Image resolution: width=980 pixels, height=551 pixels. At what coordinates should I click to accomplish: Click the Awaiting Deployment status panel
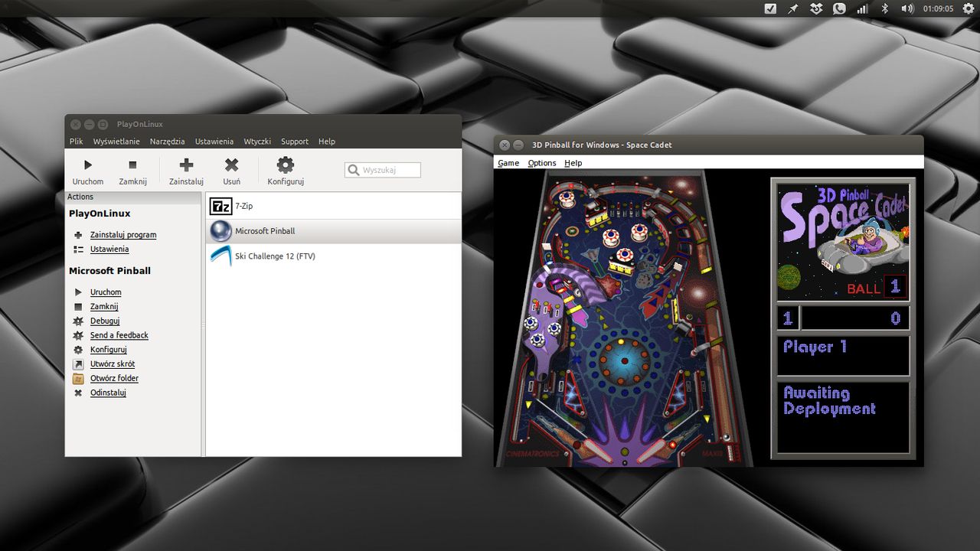tap(844, 417)
